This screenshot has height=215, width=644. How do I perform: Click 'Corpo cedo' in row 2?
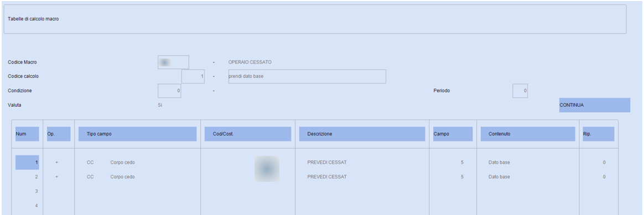pyautogui.click(x=122, y=177)
